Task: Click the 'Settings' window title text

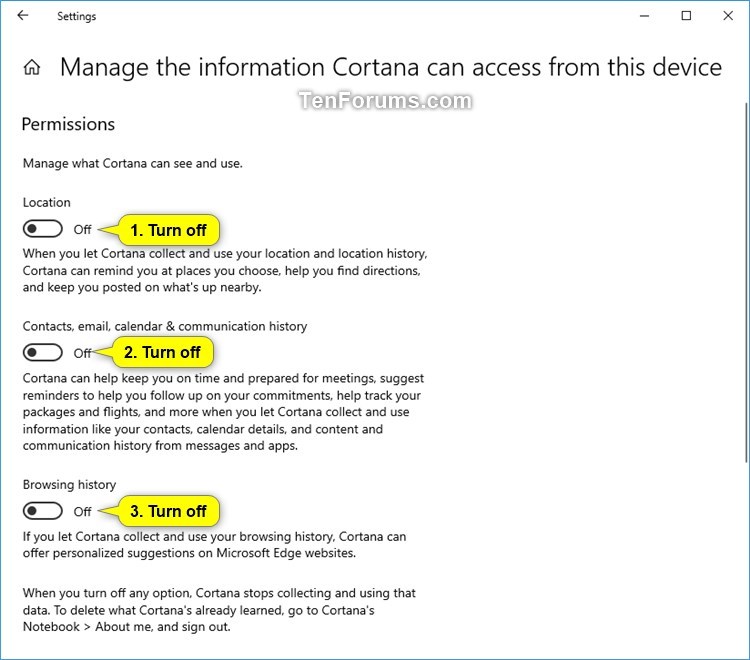Action: [77, 16]
